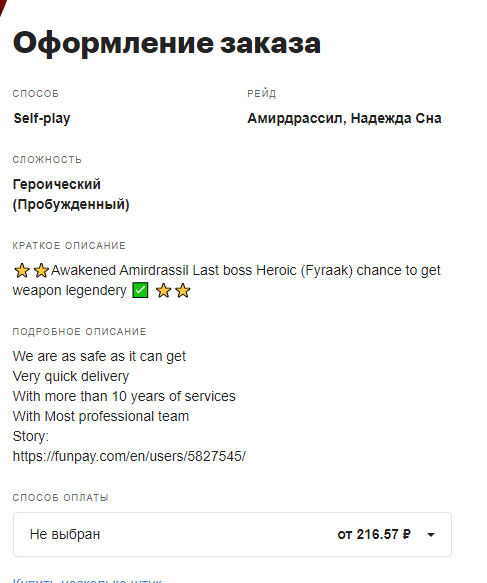The image size is (487, 583).
Task: Click the 'Оформление заказа' page heading
Action: pos(167,44)
